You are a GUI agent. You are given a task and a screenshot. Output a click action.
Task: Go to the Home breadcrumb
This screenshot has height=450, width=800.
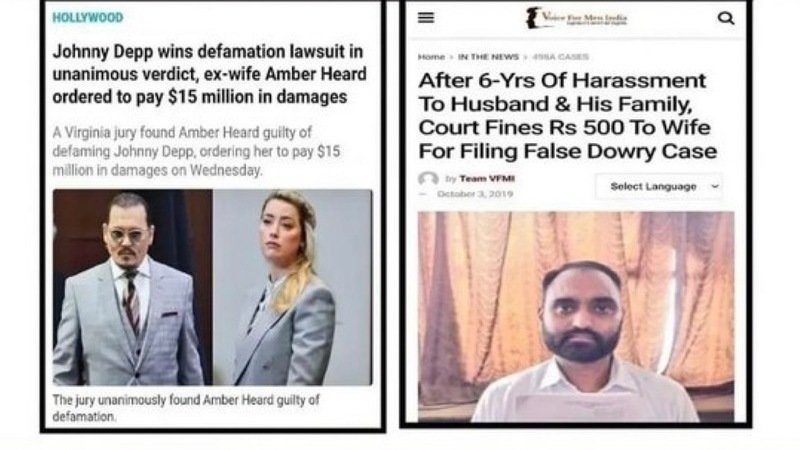[431, 57]
